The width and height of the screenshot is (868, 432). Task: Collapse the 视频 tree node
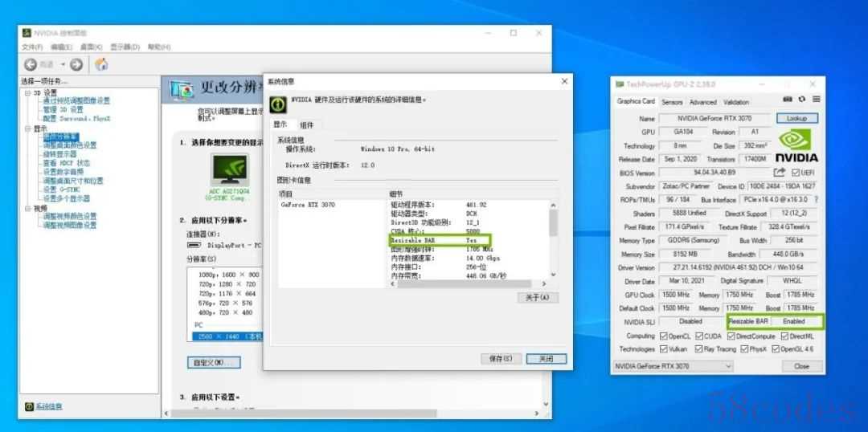(x=27, y=207)
